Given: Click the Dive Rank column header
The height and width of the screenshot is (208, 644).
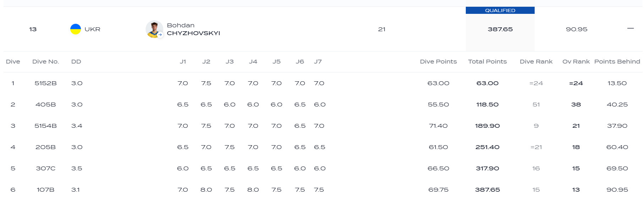Looking at the screenshot, I should point(536,61).
